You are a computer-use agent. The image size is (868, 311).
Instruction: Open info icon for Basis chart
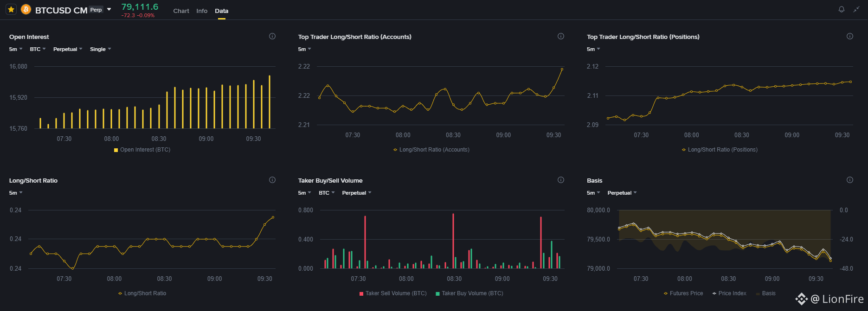(x=850, y=180)
